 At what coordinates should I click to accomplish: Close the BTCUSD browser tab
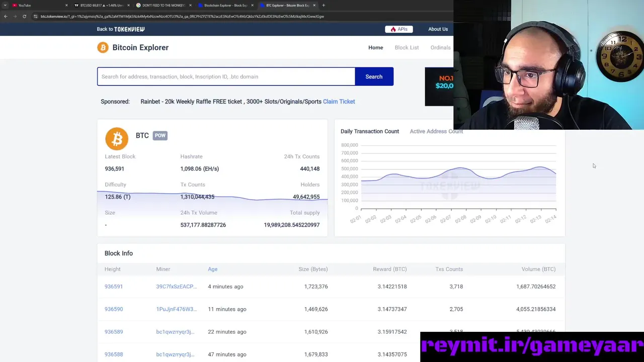pos(128,5)
